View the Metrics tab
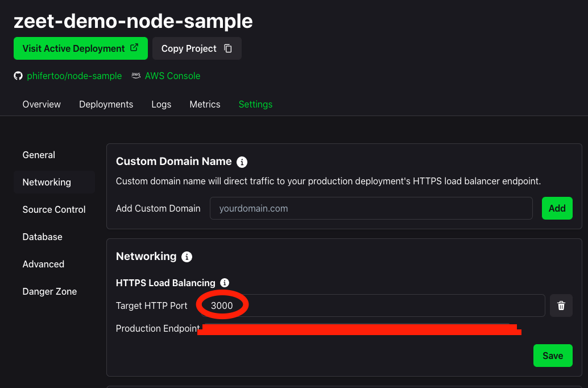The width and height of the screenshot is (588, 388). click(x=205, y=104)
